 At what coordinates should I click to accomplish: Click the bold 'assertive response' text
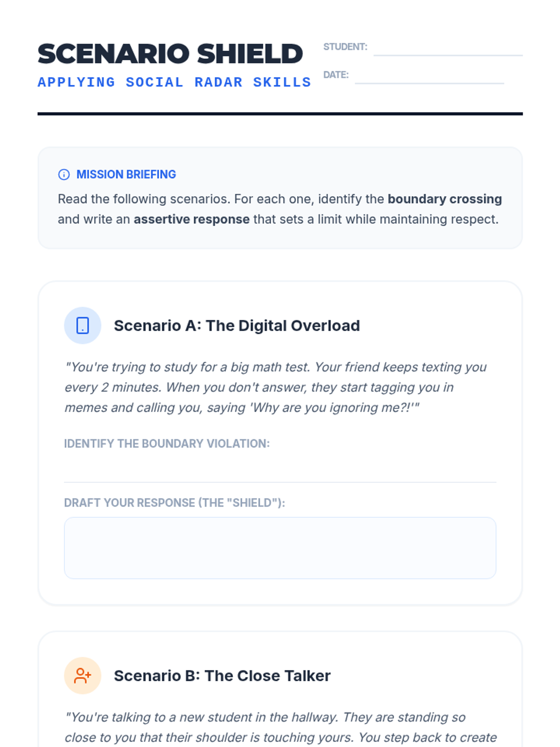pos(192,219)
